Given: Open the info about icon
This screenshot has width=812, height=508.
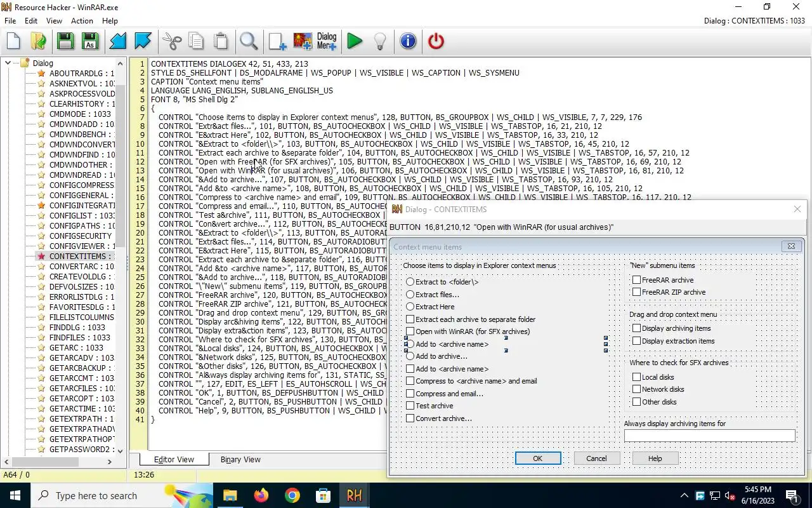Looking at the screenshot, I should pos(408,41).
